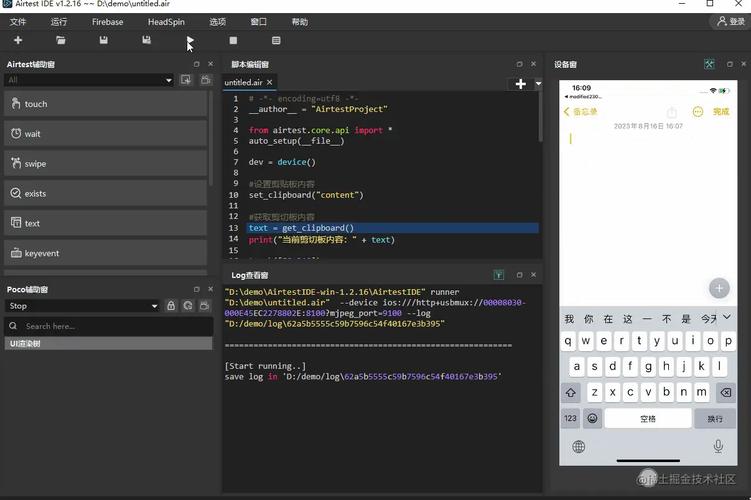Close the script editor panel
Screen dimensions: 751x500
534,64
